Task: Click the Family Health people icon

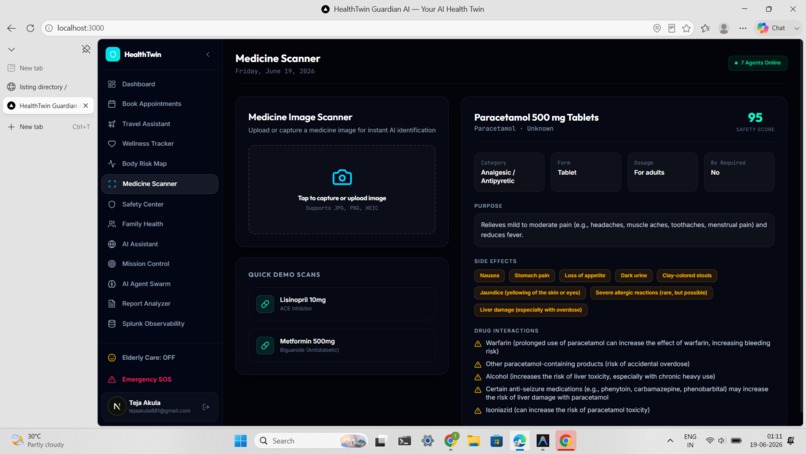Action: [x=112, y=224]
